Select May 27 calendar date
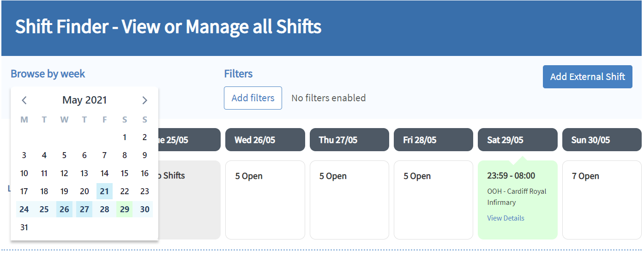Screen dimensions: 644x258 [84, 209]
